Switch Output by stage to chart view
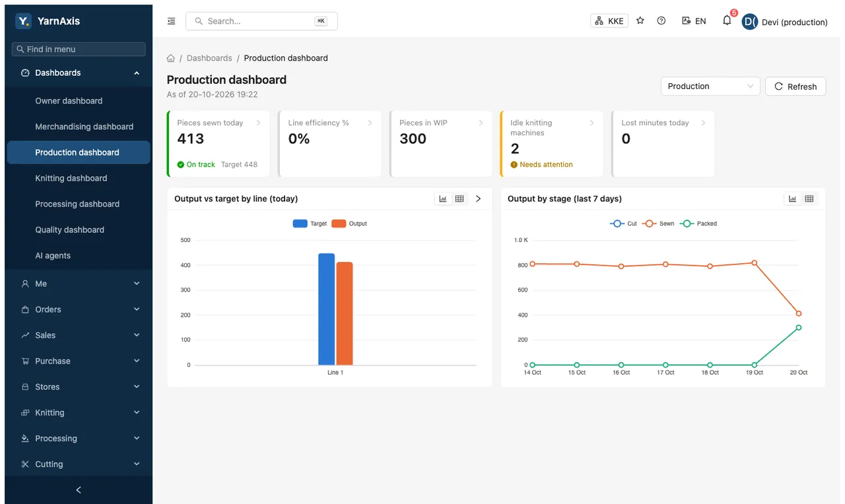 (x=792, y=199)
